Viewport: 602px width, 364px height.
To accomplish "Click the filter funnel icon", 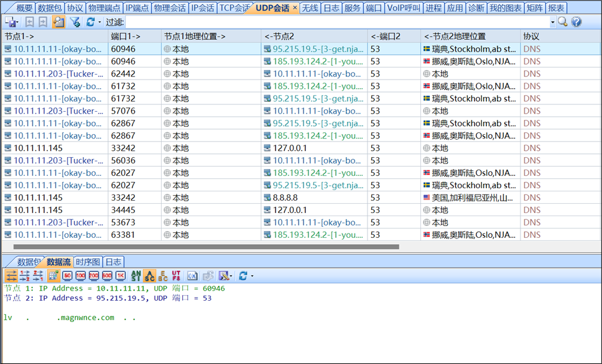I will [x=75, y=22].
